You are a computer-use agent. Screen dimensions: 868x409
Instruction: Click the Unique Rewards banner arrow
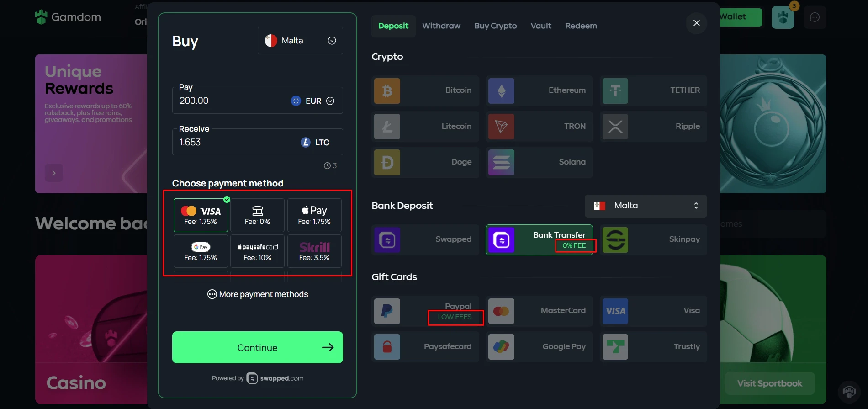pyautogui.click(x=54, y=173)
